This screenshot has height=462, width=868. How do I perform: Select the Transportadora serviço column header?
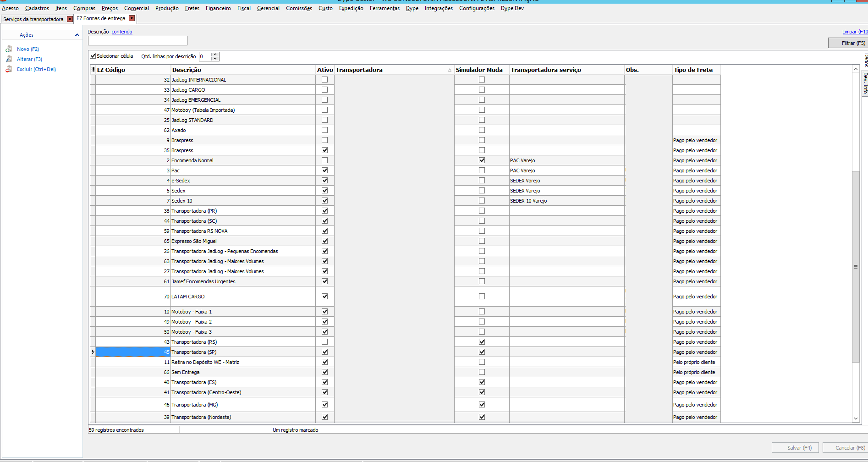coord(567,70)
